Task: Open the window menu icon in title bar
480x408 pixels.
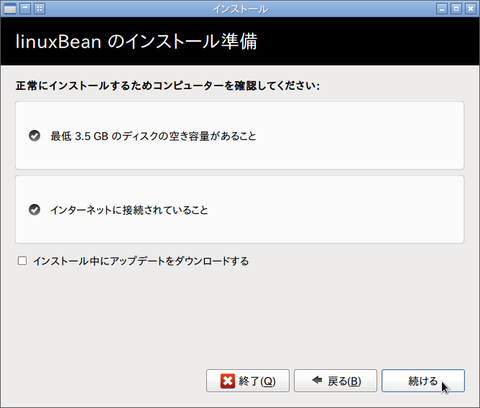Action: coord(10,9)
